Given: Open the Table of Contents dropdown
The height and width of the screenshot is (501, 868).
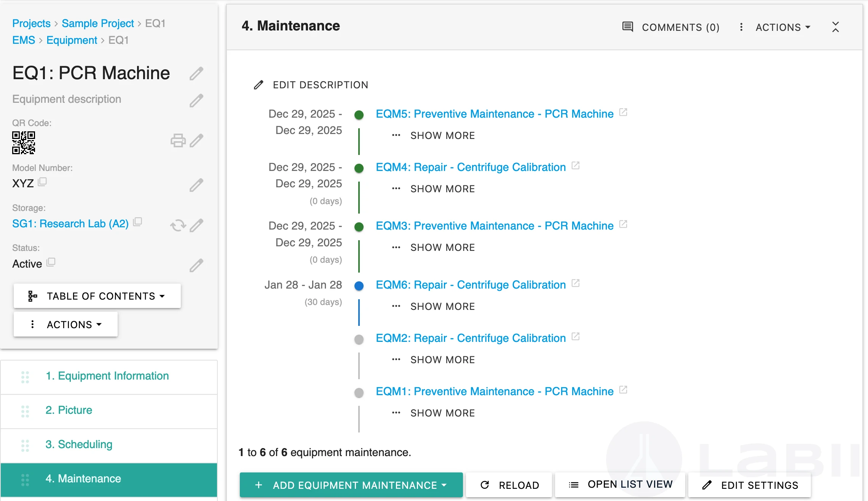Looking at the screenshot, I should click(97, 296).
